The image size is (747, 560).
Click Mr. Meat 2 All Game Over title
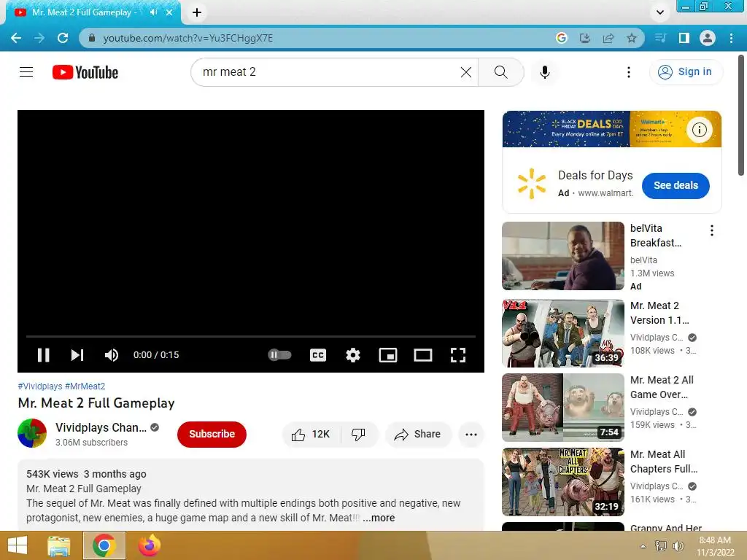point(662,387)
